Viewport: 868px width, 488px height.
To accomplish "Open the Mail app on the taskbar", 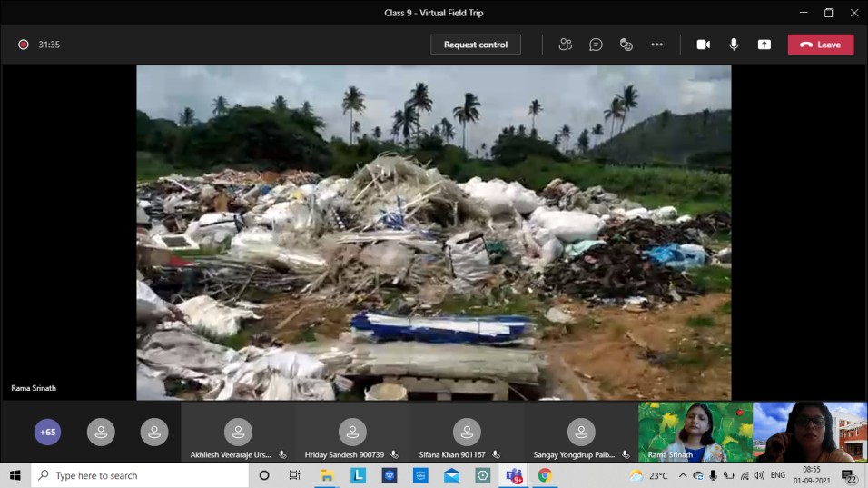I will (451, 475).
